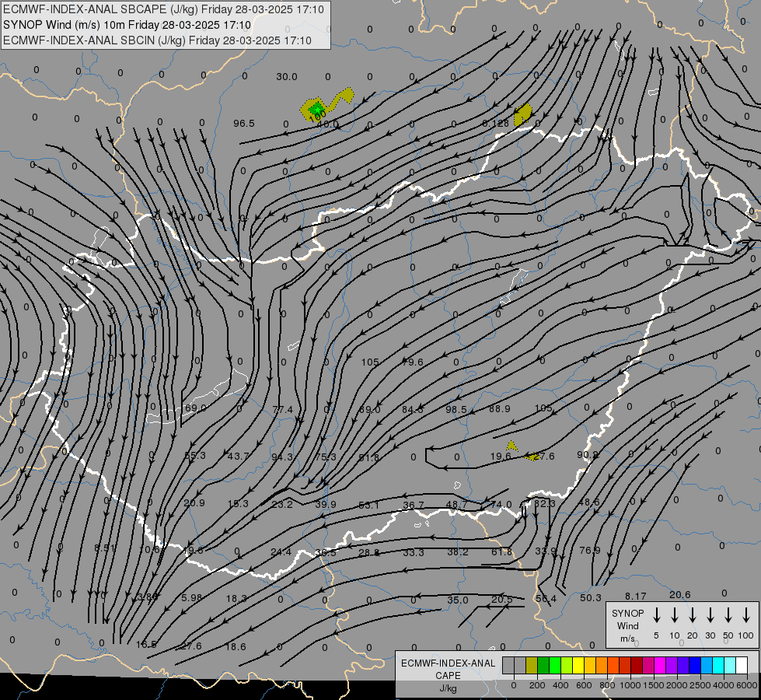The image size is (761, 700).
Task: Click the 2500 tick label on CAPE legend
Action: pos(700,685)
